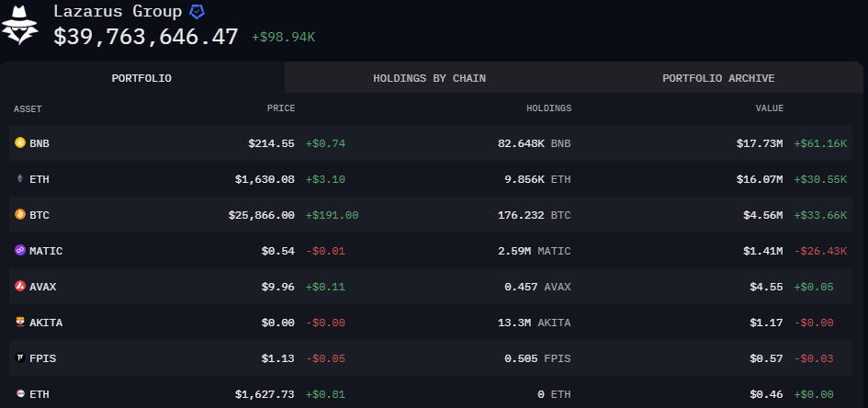Open the Lazarus Group entity name

click(x=118, y=12)
